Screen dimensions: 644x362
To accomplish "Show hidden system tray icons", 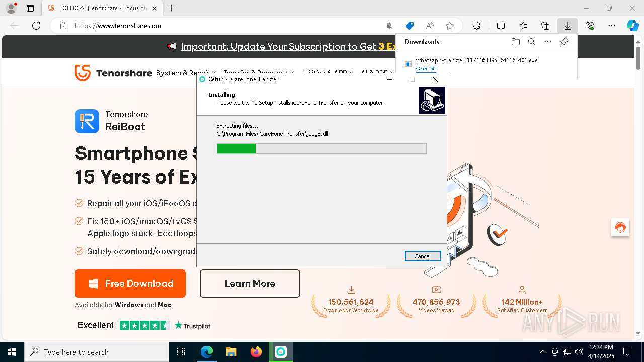I will 542,352.
